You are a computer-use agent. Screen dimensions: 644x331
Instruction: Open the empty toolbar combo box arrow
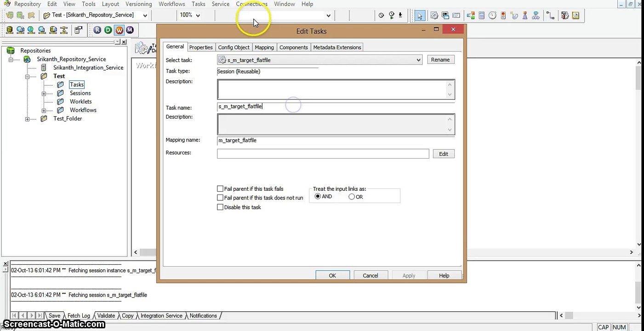328,16
